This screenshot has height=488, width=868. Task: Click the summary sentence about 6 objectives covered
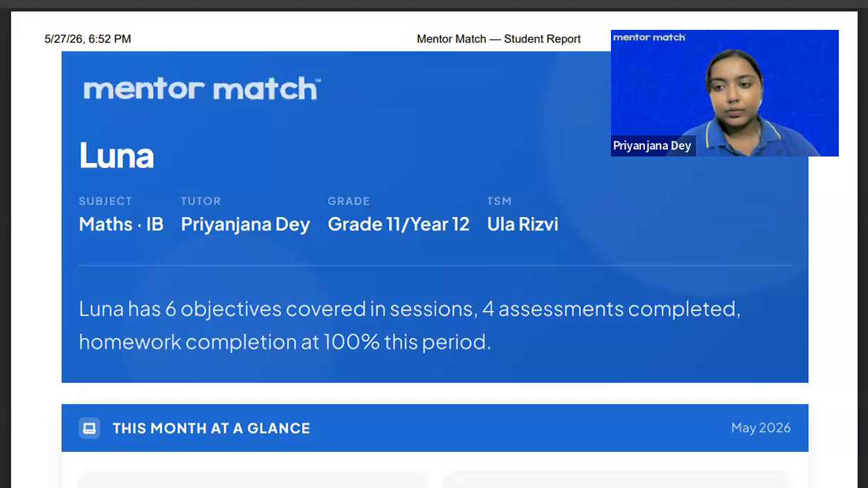tap(409, 309)
